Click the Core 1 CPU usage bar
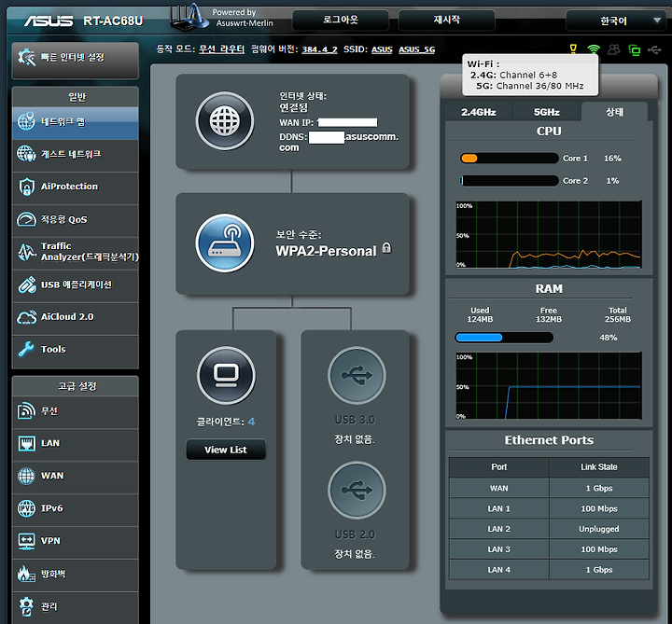This screenshot has height=624, width=672. [510, 159]
